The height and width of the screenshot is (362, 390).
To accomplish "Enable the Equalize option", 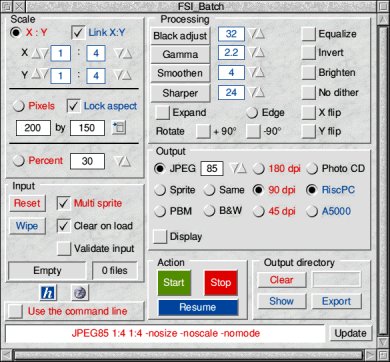I will click(308, 34).
